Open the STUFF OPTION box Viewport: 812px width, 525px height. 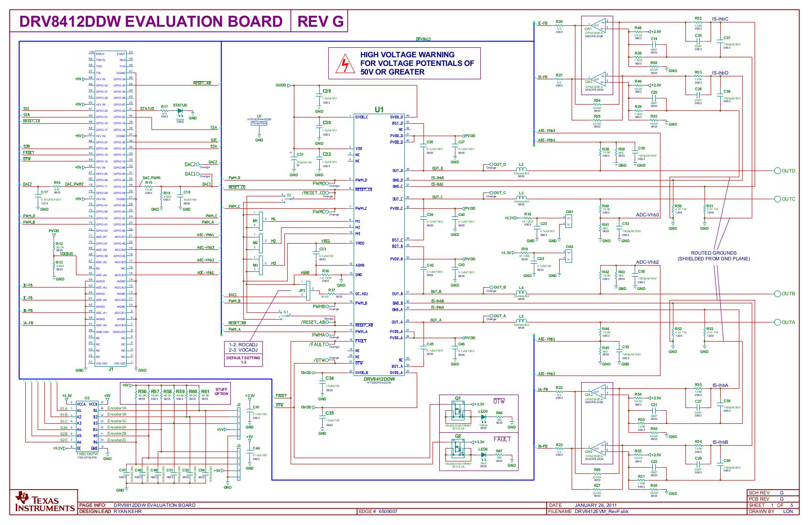[x=222, y=392]
